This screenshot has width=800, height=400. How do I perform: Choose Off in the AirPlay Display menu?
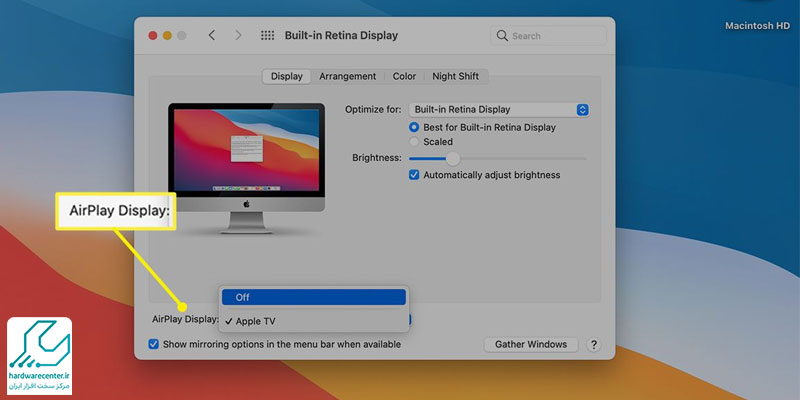click(314, 297)
